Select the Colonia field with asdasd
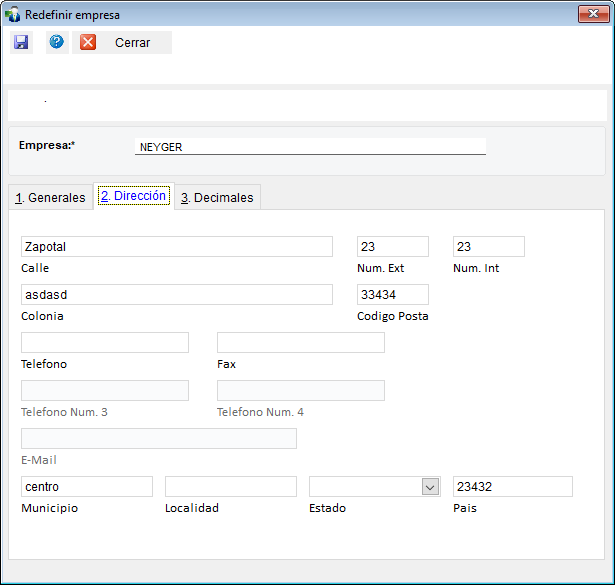Viewport: 615px width, 585px height. 177,294
